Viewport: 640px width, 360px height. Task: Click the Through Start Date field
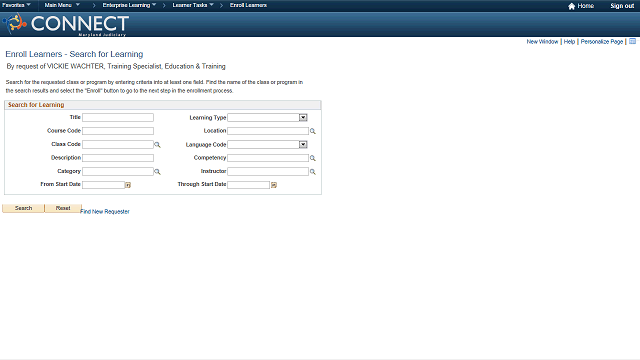[x=249, y=185]
